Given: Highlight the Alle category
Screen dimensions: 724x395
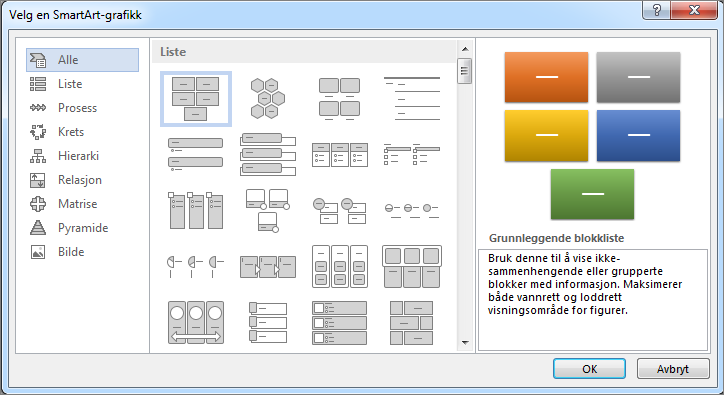Looking at the screenshot, I should [x=82, y=60].
